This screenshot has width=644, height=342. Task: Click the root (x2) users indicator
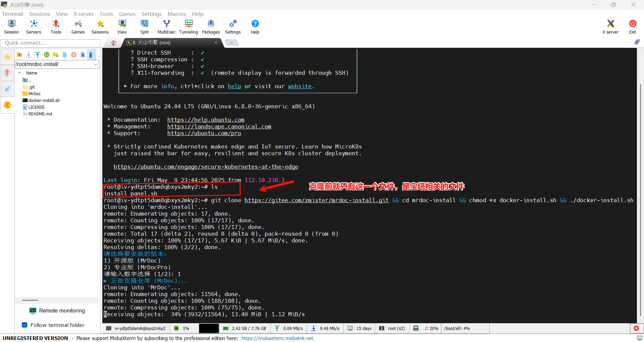(x=392, y=328)
